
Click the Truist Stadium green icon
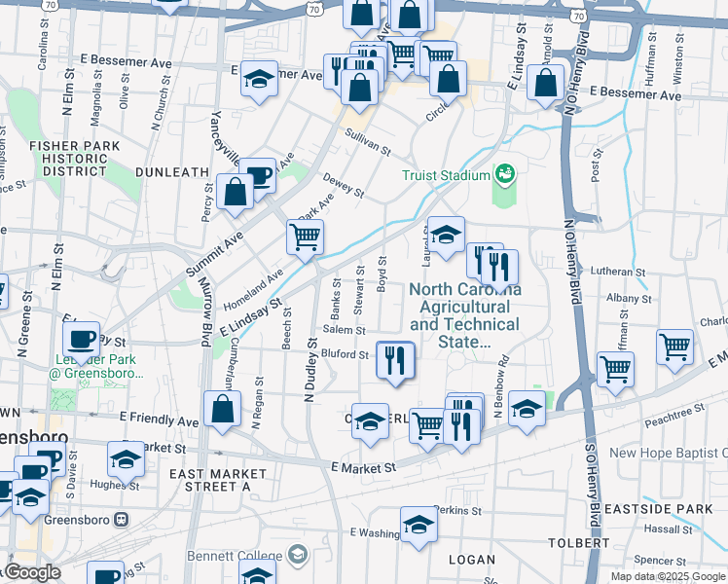504,175
